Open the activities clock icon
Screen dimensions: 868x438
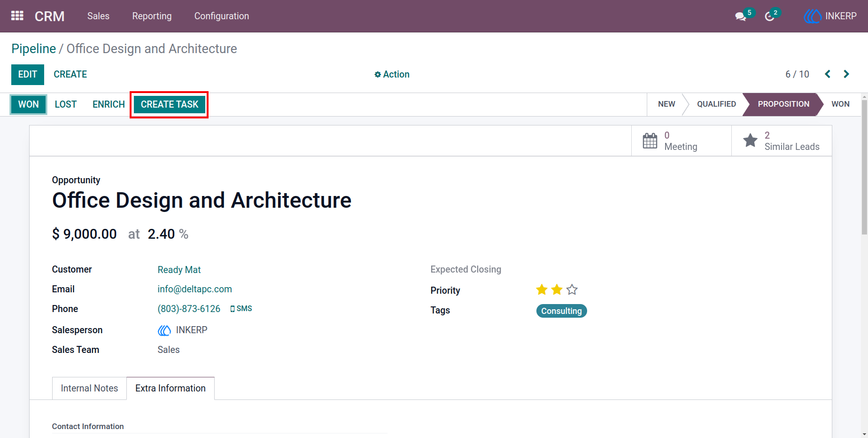pos(769,16)
